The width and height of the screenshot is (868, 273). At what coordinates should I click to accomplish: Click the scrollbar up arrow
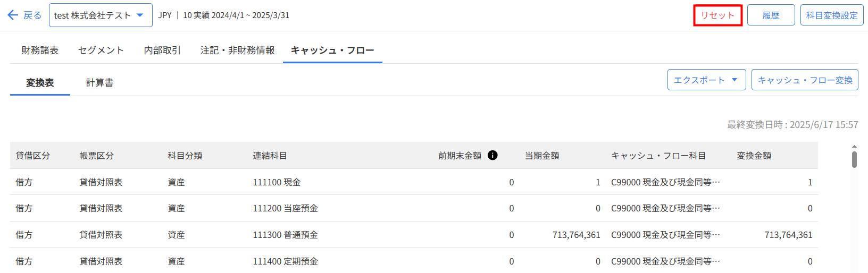coord(854,146)
